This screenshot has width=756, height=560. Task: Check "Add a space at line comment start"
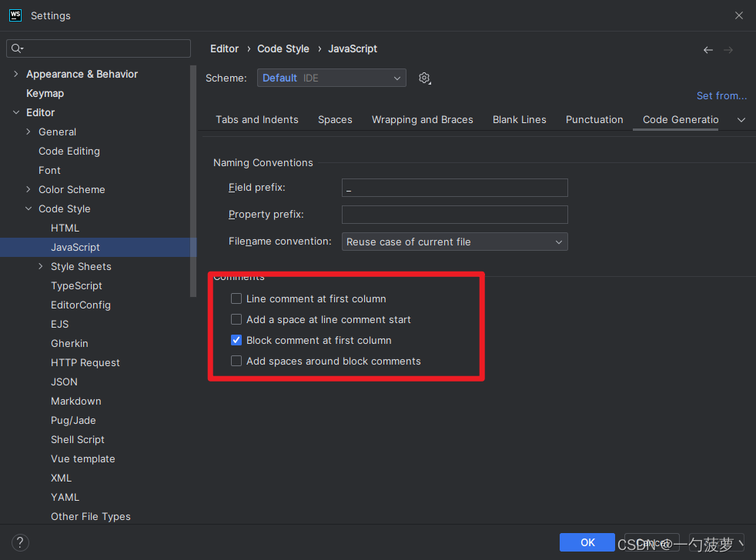coord(236,319)
